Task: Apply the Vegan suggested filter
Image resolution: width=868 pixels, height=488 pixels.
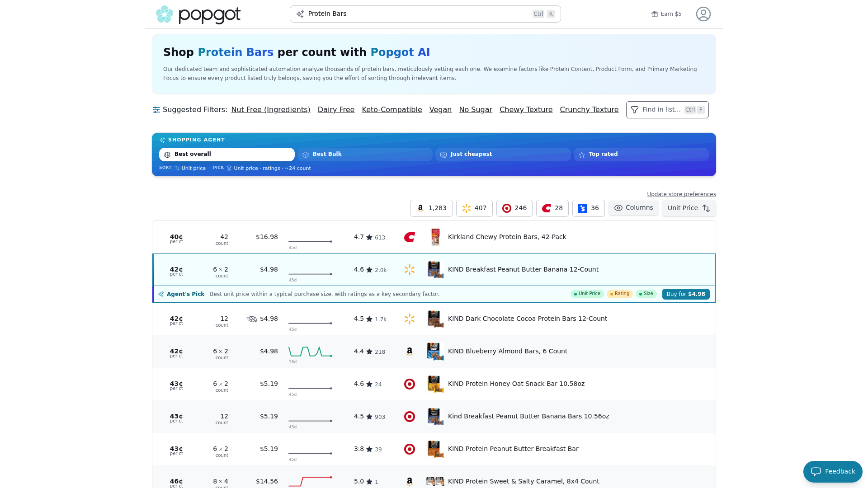Action: click(440, 110)
